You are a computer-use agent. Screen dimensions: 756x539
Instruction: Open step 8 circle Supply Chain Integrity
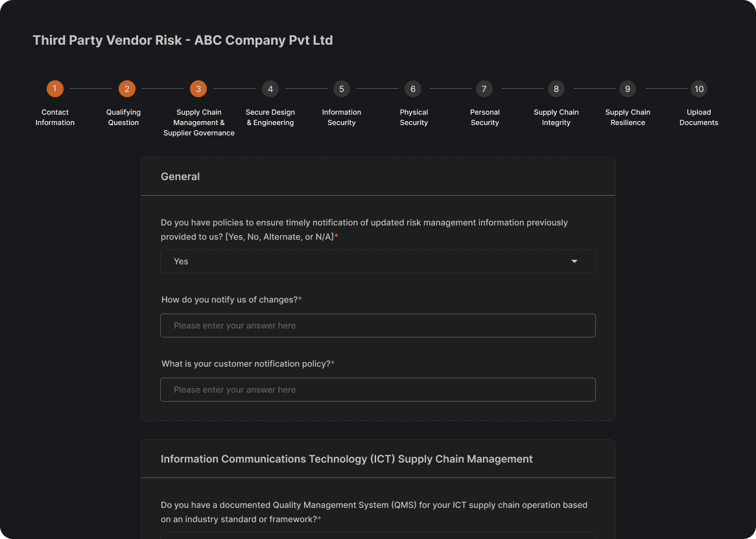click(x=556, y=89)
